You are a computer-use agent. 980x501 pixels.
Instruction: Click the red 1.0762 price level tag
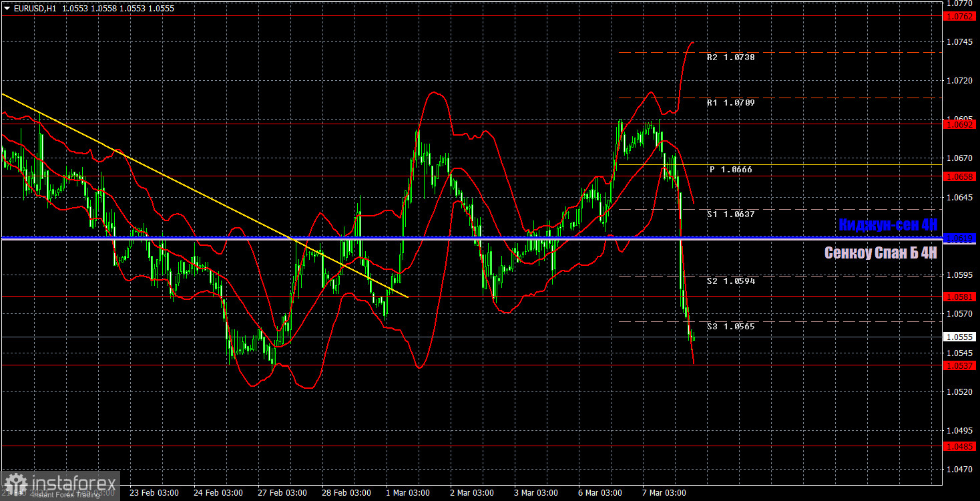960,16
